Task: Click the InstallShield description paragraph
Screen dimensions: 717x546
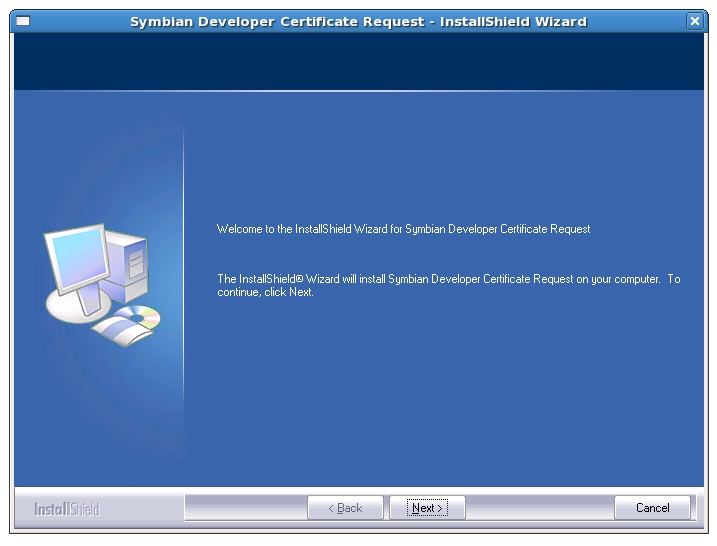Action: coord(448,285)
